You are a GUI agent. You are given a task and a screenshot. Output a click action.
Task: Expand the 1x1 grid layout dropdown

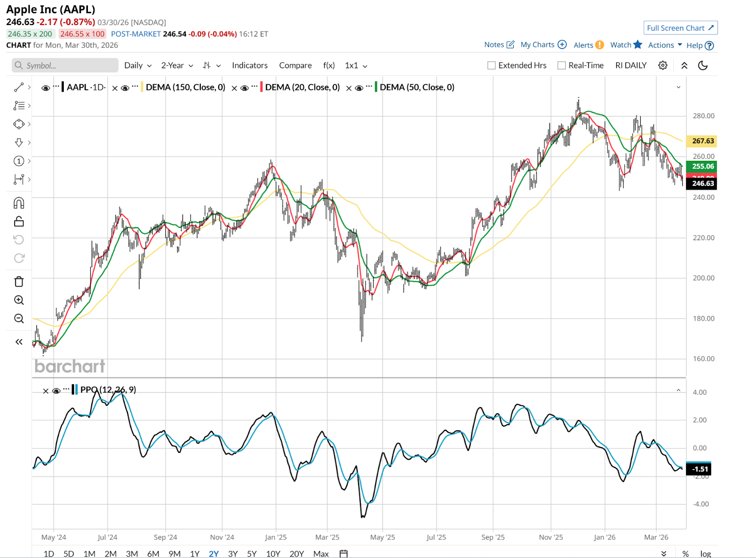coord(356,65)
